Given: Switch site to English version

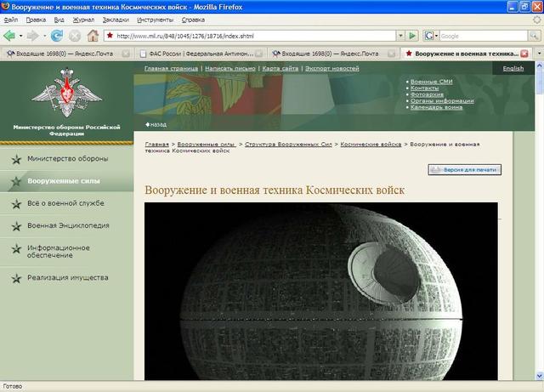Looking at the screenshot, I should tap(513, 68).
